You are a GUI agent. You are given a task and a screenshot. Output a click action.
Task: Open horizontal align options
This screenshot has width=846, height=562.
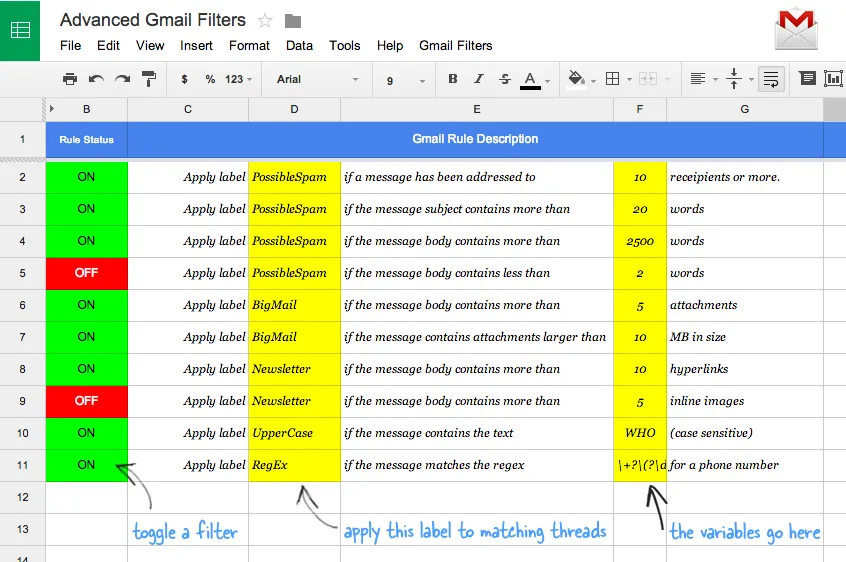[698, 79]
